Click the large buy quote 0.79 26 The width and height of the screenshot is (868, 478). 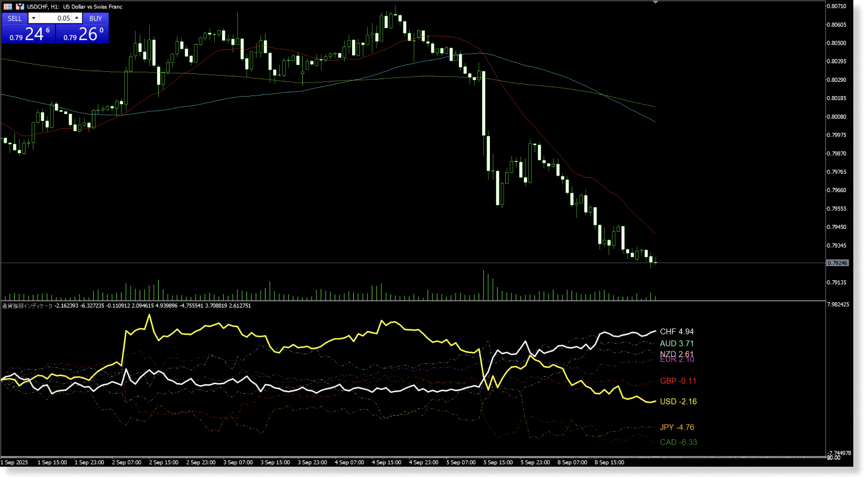pos(82,33)
